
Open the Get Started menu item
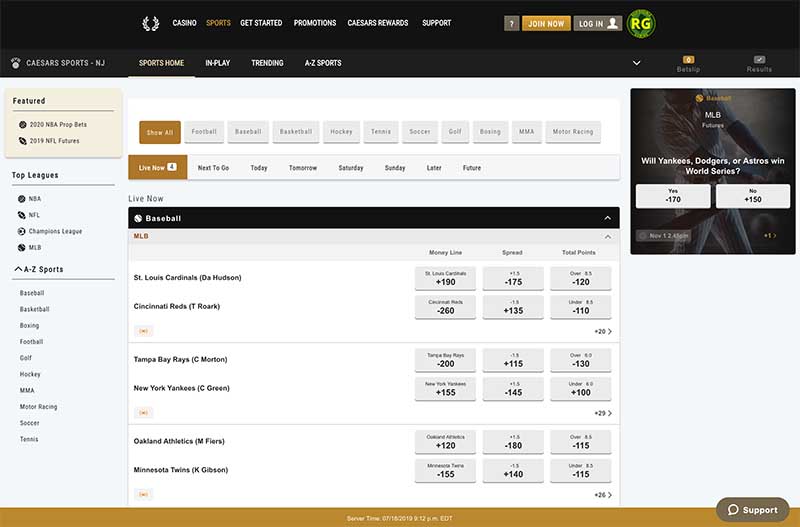click(x=261, y=23)
